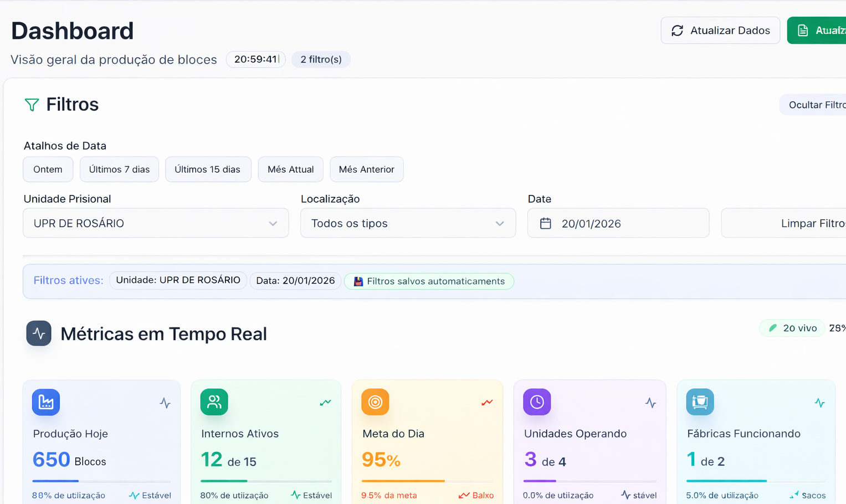Select the pulse icon next to Métricas em Tempo Real
The width and height of the screenshot is (846, 504).
tap(38, 333)
